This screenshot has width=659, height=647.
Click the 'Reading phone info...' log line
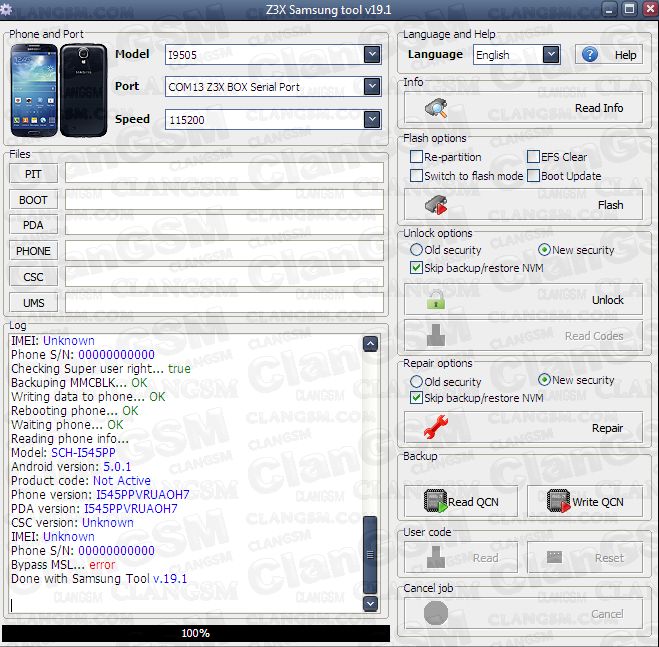(x=70, y=438)
